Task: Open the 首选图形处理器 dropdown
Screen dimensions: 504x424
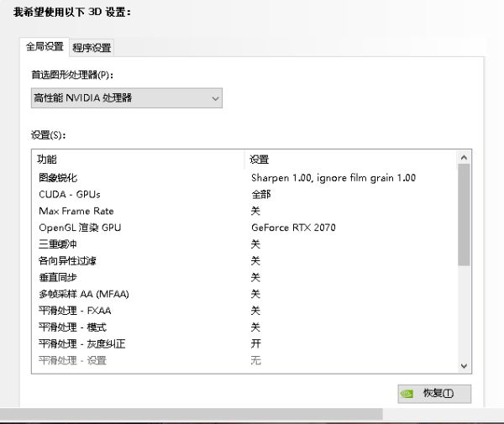Action: coord(126,99)
